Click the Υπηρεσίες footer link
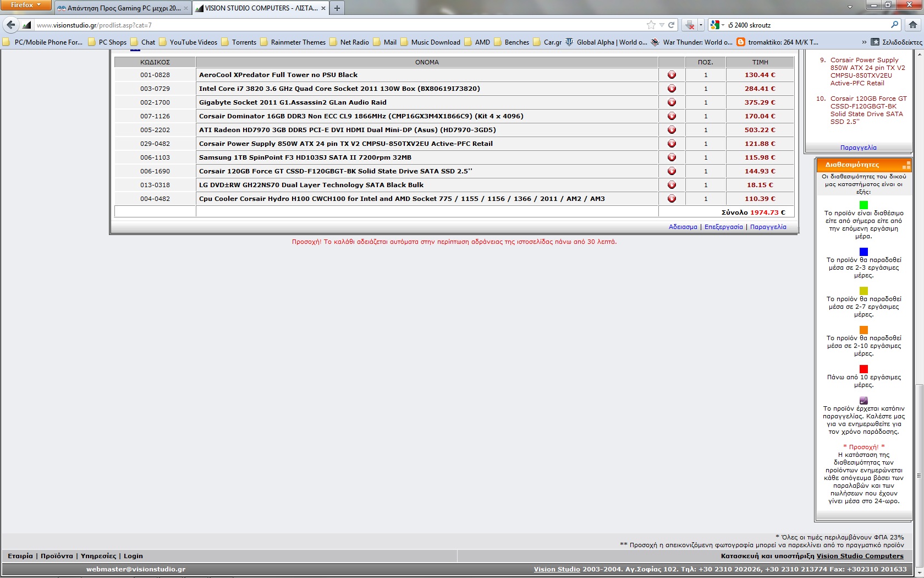This screenshot has width=924, height=578. 98,556
